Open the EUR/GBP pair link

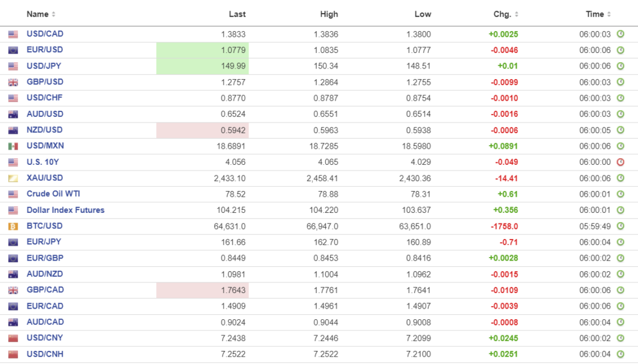pyautogui.click(x=44, y=258)
